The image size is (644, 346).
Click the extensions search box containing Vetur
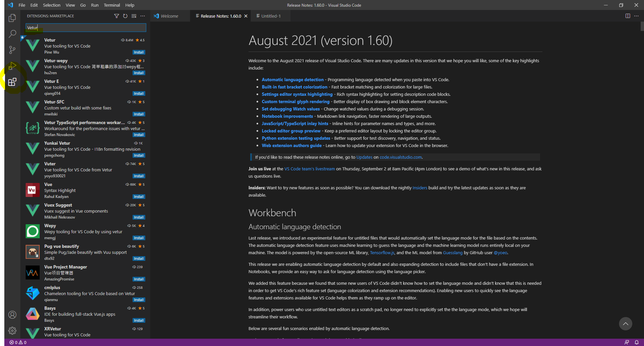[86, 28]
